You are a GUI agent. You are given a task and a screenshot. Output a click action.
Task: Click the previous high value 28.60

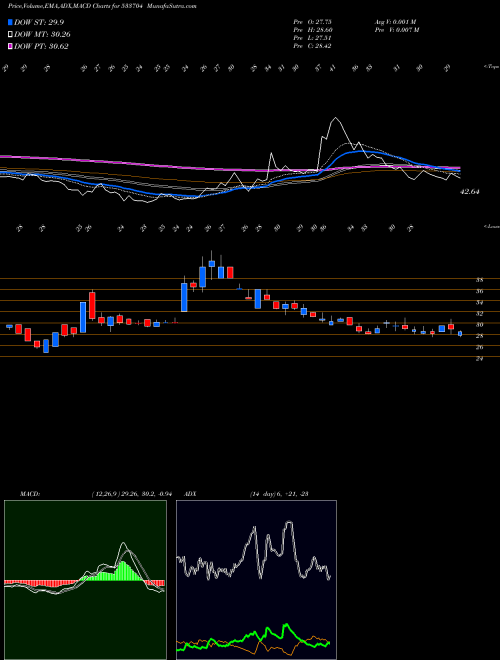[323, 30]
